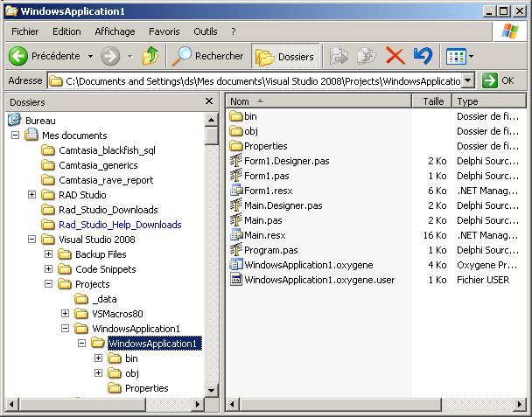Click the folder tree vertical scrollbar down arrow

point(212,390)
